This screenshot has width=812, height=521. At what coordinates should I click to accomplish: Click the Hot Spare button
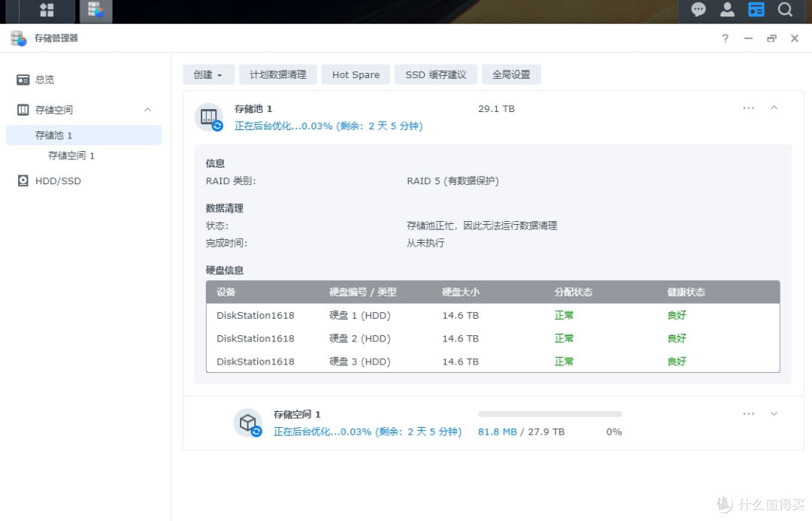tap(356, 74)
